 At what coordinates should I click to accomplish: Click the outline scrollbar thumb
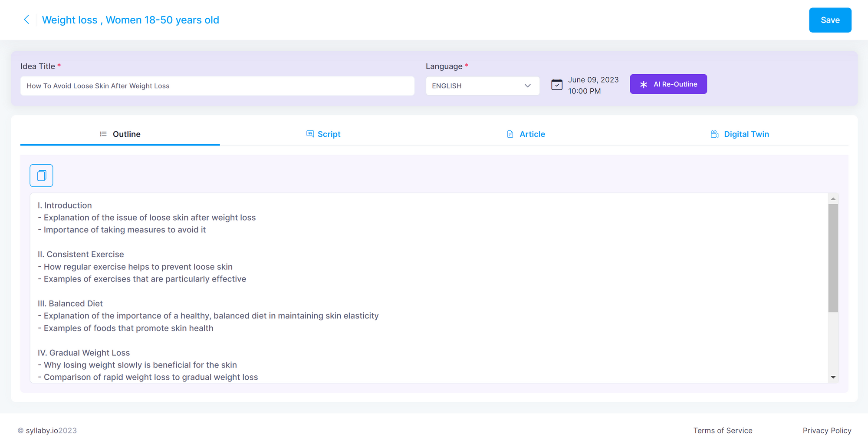pos(833,258)
